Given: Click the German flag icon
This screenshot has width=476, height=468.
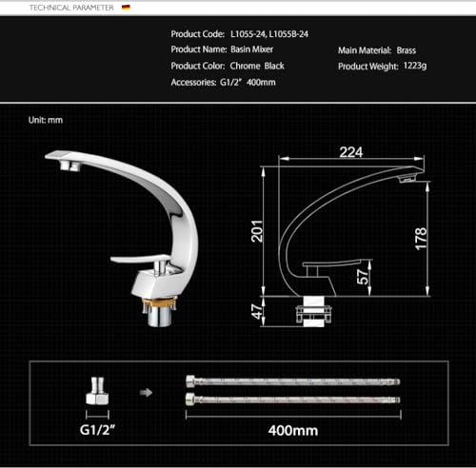Looking at the screenshot, I should click(126, 8).
